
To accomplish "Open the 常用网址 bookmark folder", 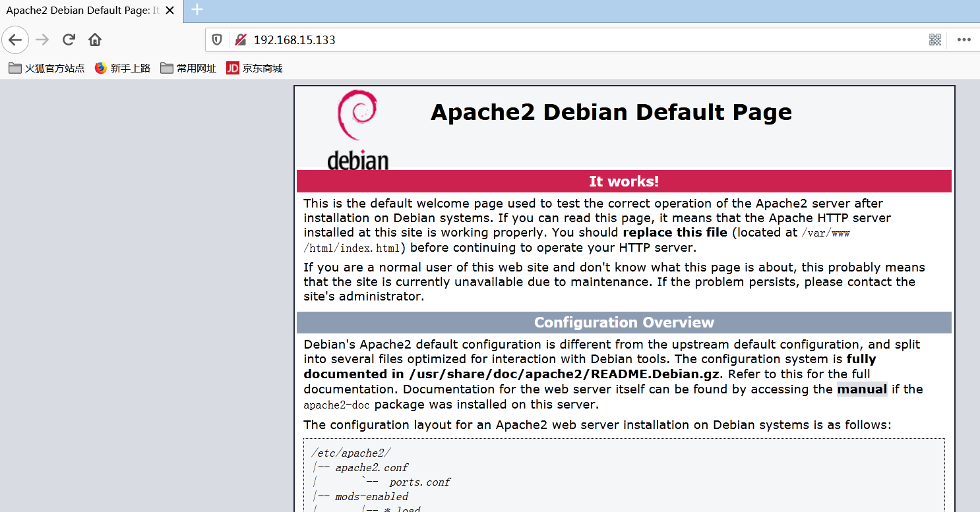I will click(x=189, y=68).
